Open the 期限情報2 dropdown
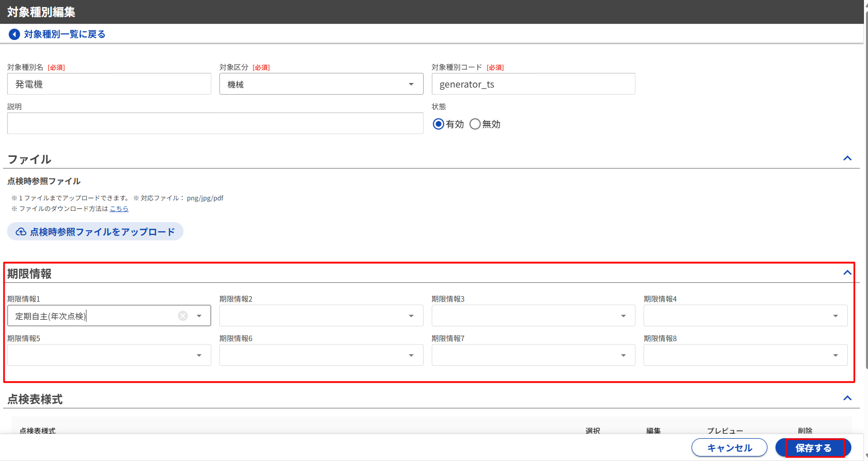Viewport: 868px width, 461px height. (x=321, y=316)
